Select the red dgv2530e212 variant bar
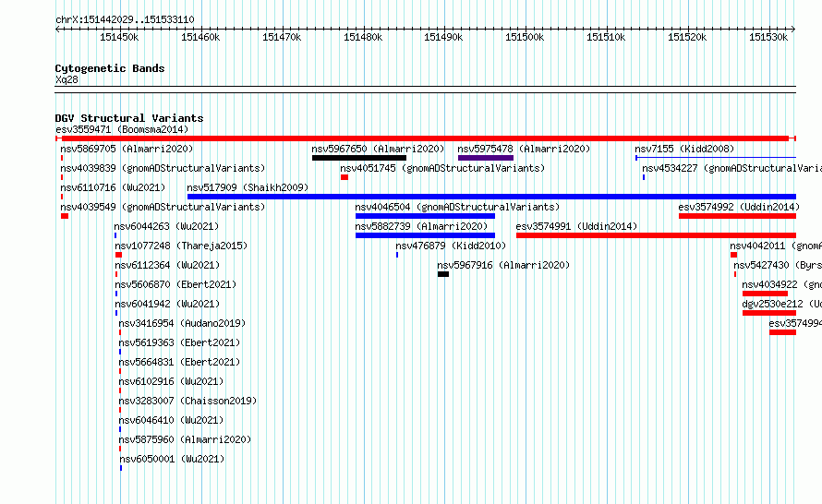The height and width of the screenshot is (504, 822). [769, 313]
